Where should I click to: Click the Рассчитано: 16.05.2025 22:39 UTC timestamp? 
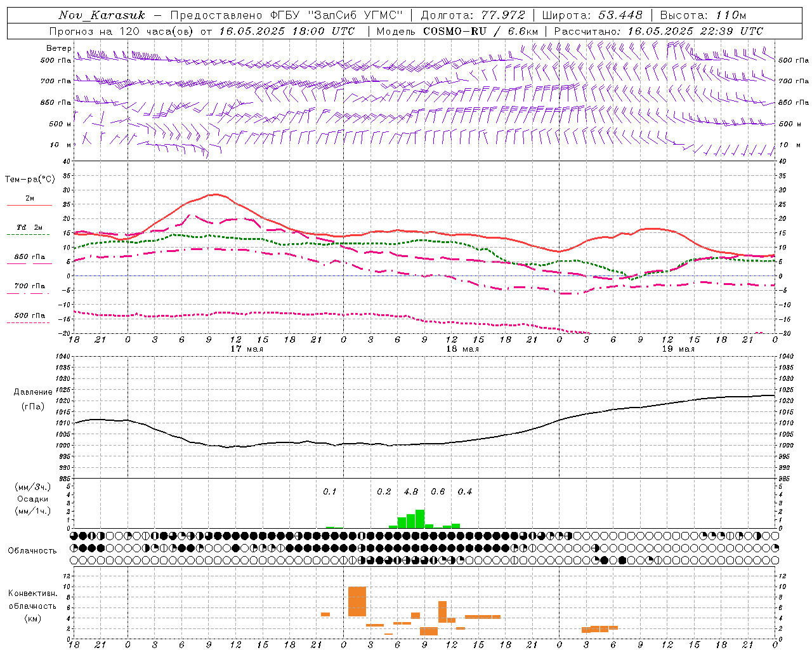point(658,31)
